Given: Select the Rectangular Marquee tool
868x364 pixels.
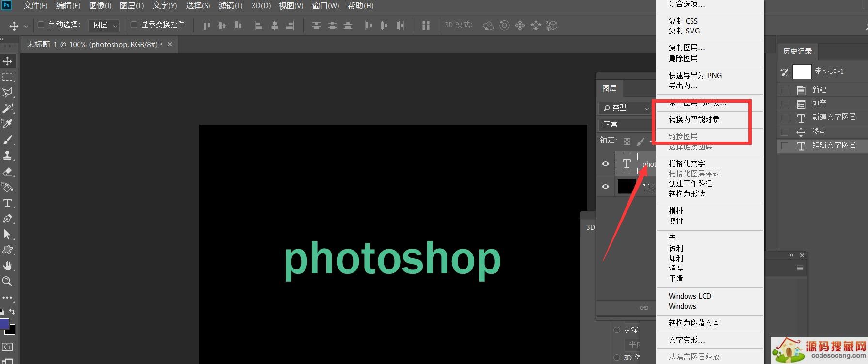Looking at the screenshot, I should (x=8, y=77).
